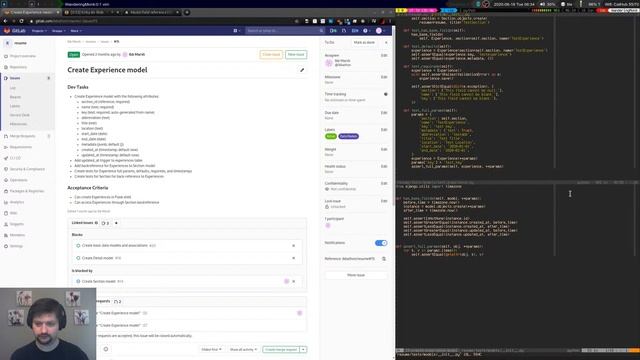The image size is (640, 360).
Task: Open Requirements in the sidebar
Action: (21, 147)
